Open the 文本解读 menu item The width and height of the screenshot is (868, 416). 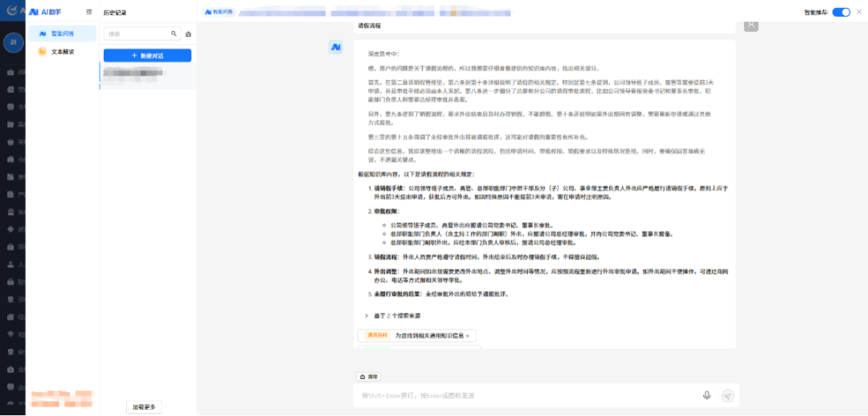(x=61, y=51)
